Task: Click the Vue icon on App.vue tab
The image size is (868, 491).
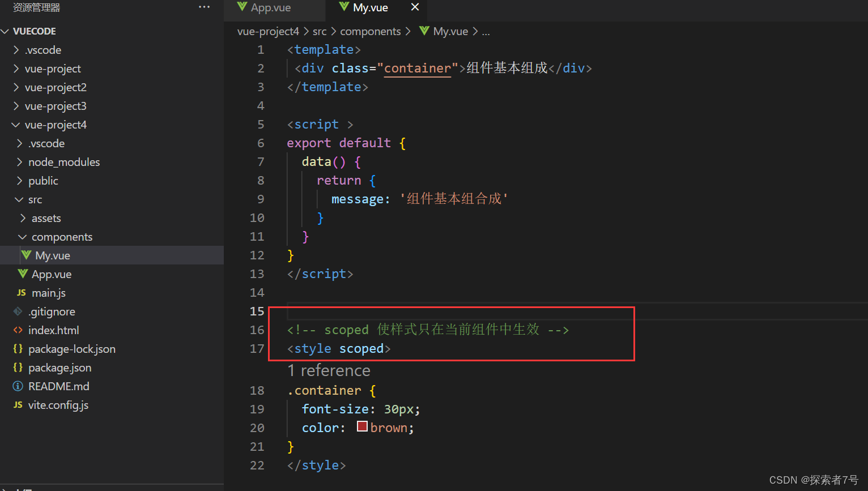Action: click(x=242, y=7)
